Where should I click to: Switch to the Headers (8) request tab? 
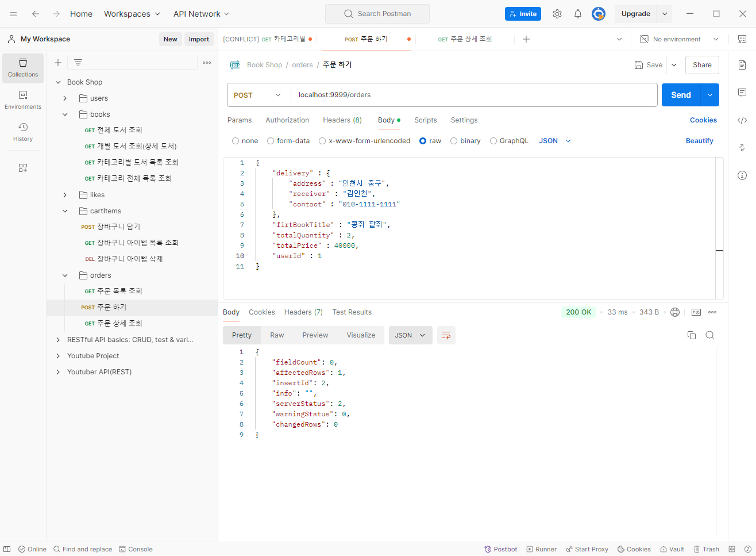pyautogui.click(x=342, y=120)
